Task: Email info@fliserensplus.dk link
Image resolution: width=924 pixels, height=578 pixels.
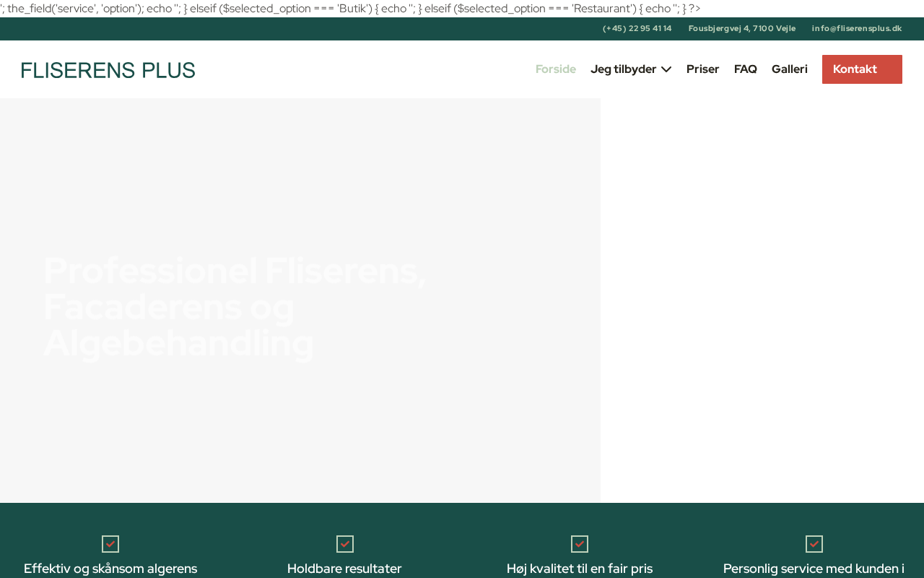Action: (x=857, y=29)
